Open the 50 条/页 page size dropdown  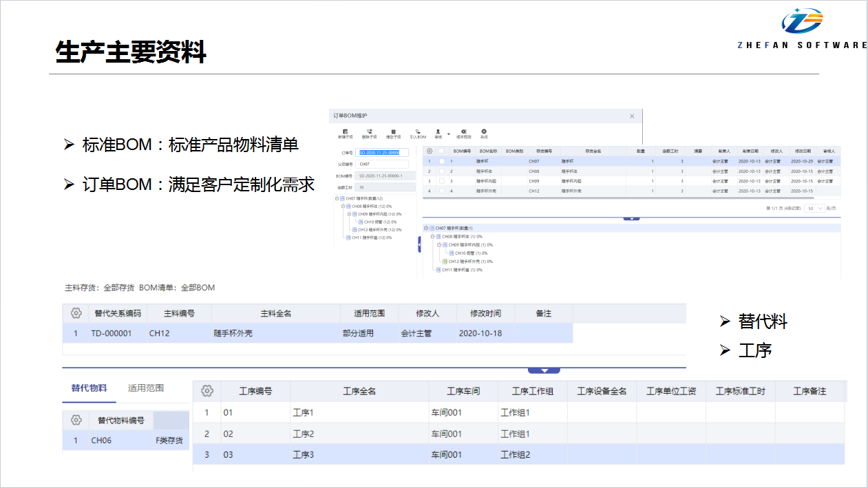pyautogui.click(x=815, y=208)
